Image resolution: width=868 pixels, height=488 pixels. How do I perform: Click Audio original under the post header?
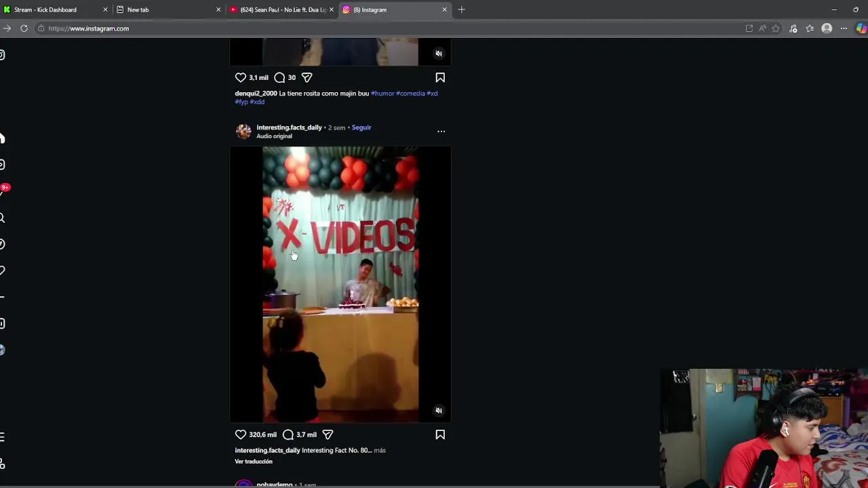pos(274,136)
